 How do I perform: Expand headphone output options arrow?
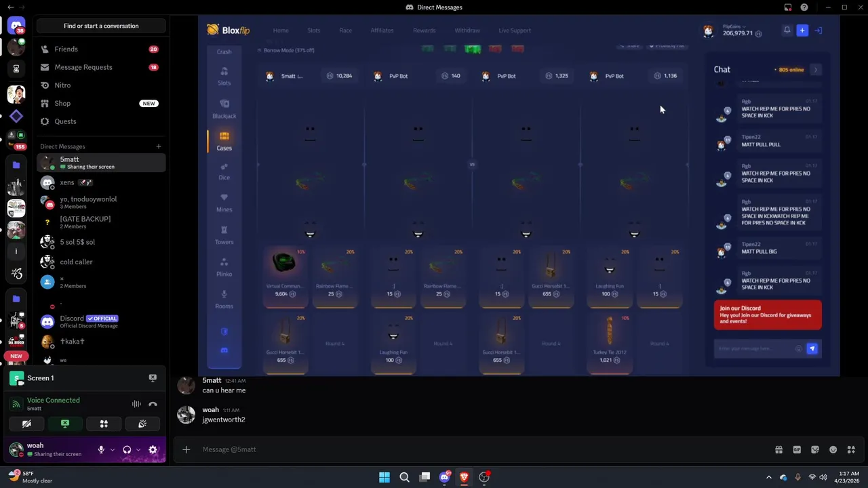point(138,449)
